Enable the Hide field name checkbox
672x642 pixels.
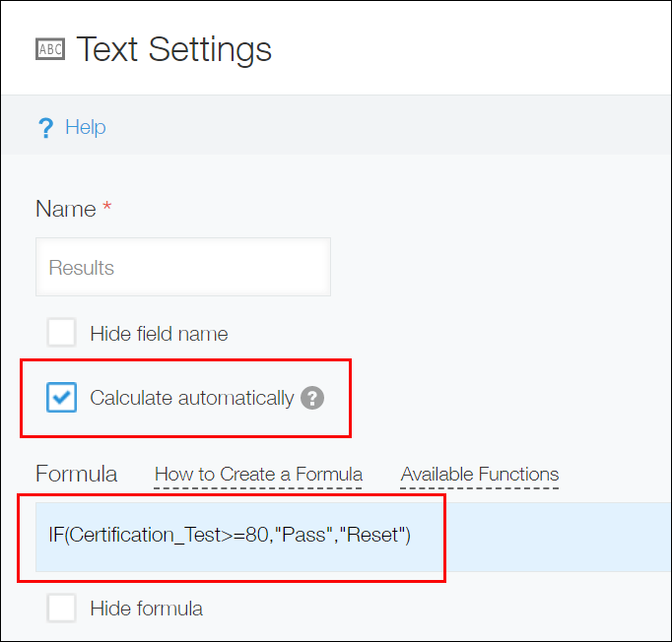61,333
